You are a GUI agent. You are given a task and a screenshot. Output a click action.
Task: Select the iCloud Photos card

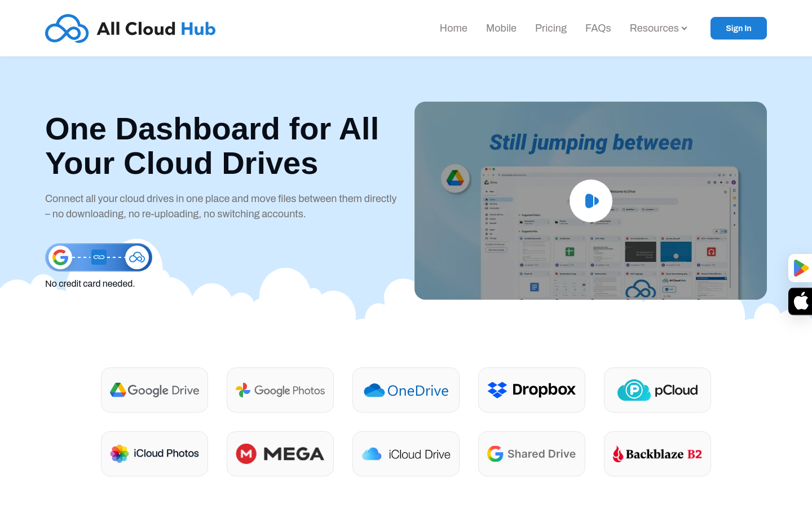[x=155, y=454]
